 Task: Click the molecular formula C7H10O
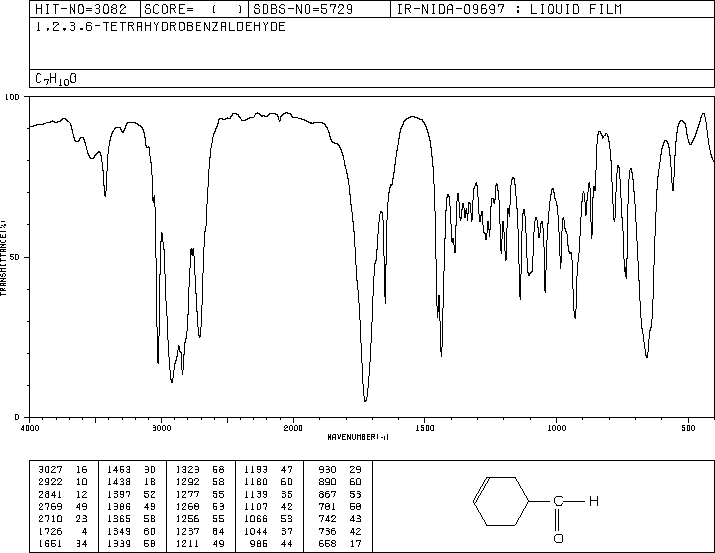coord(56,79)
